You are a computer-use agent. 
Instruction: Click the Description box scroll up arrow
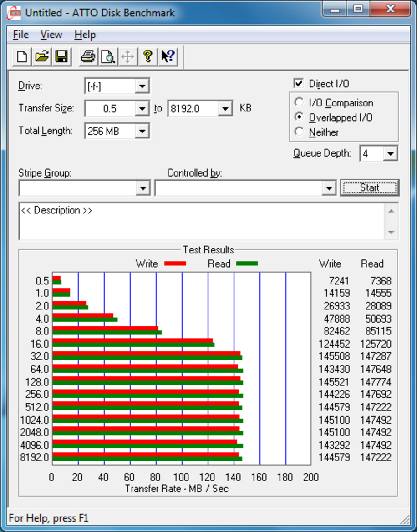click(391, 211)
